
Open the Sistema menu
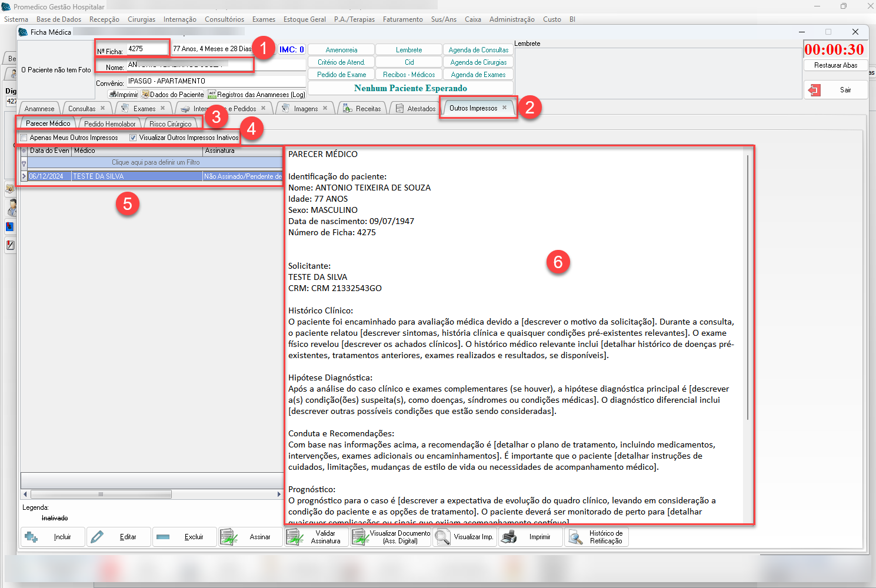click(x=16, y=19)
